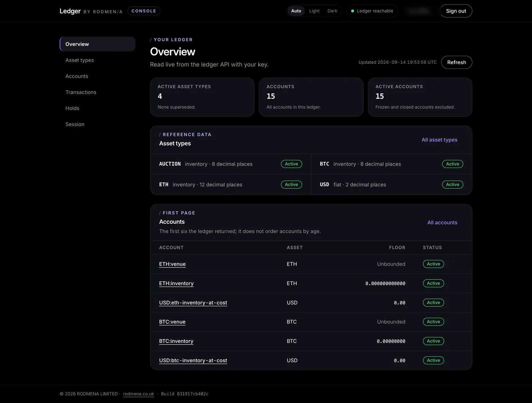
Task: Switch theme to Auto mode
Action: click(296, 11)
